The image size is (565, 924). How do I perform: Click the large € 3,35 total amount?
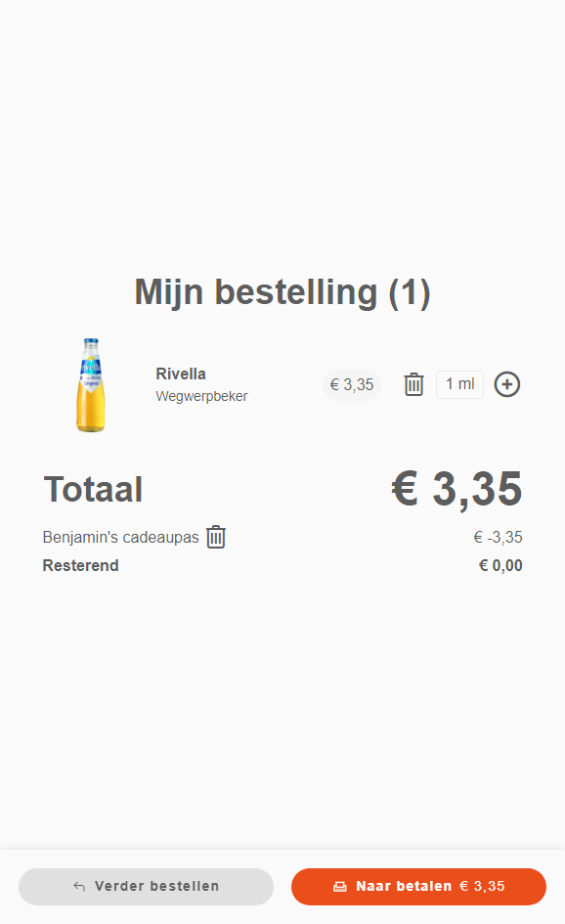click(x=456, y=489)
